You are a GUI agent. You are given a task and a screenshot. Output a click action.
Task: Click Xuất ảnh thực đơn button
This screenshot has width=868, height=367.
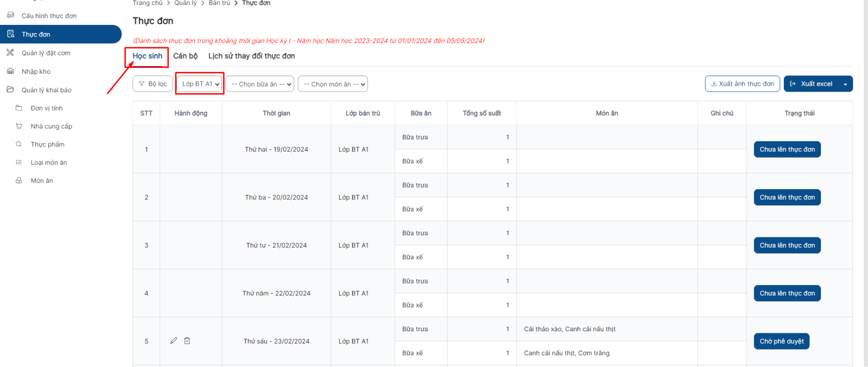(x=742, y=84)
